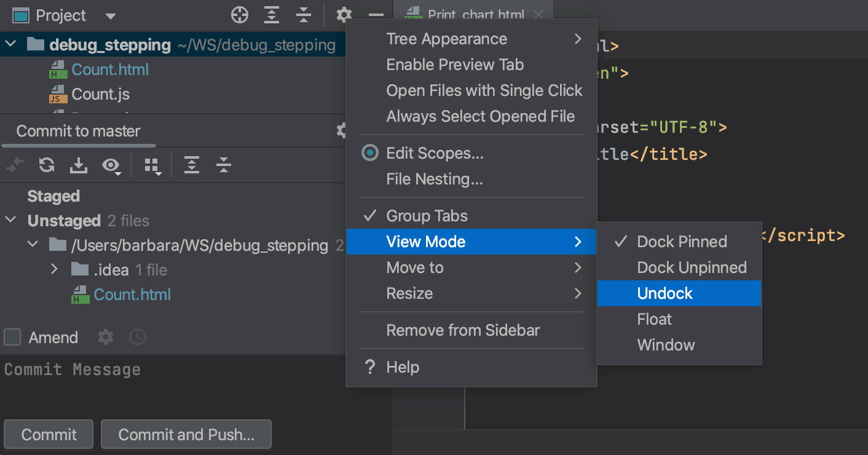Viewport: 868px width, 455px height.
Task: Open the eye-icon view options in commit toolbar
Action: tap(111, 165)
